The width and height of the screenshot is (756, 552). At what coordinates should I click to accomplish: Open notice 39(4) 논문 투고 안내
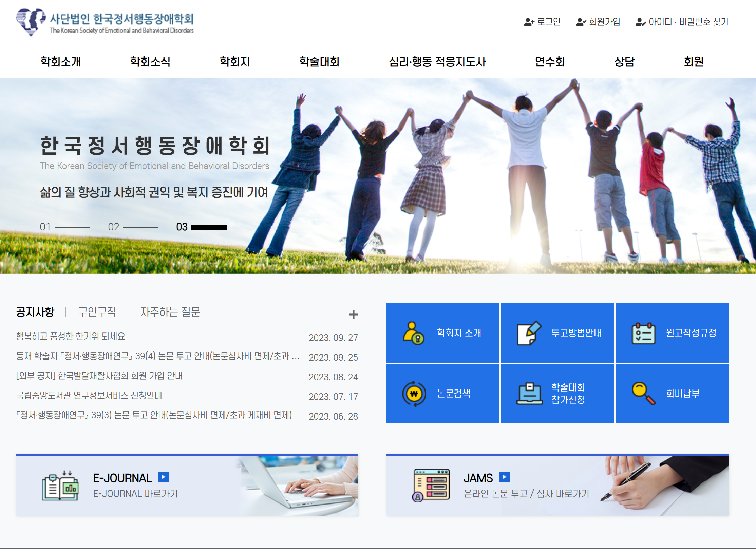(x=158, y=356)
